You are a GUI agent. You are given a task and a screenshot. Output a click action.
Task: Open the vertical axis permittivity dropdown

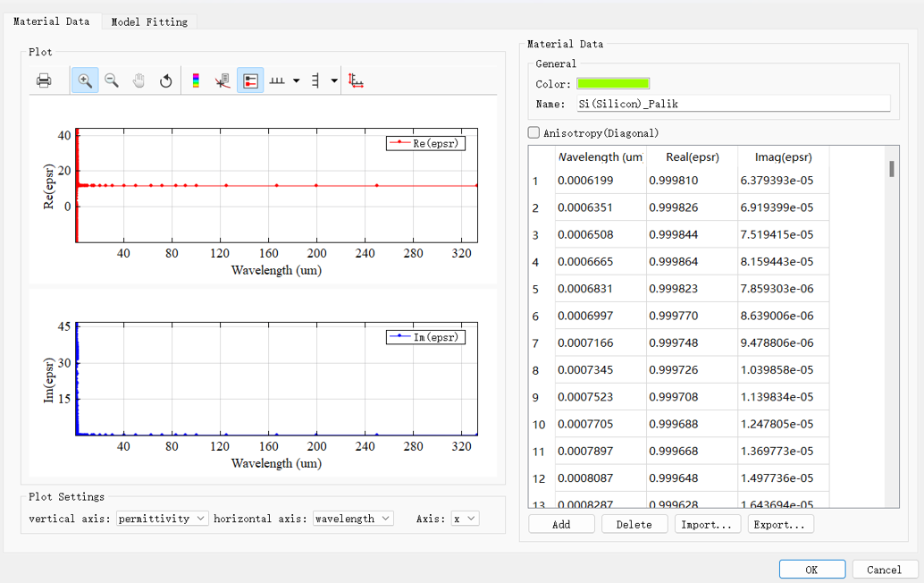(162, 518)
